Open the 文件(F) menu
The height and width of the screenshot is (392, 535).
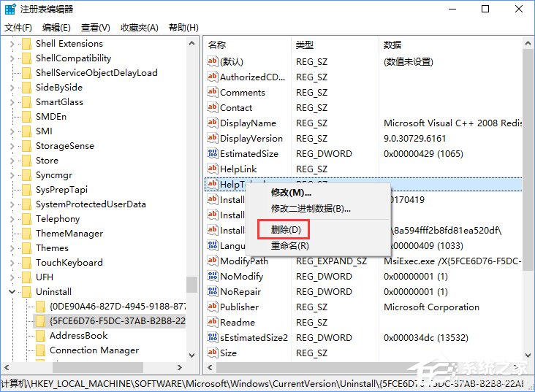point(18,27)
